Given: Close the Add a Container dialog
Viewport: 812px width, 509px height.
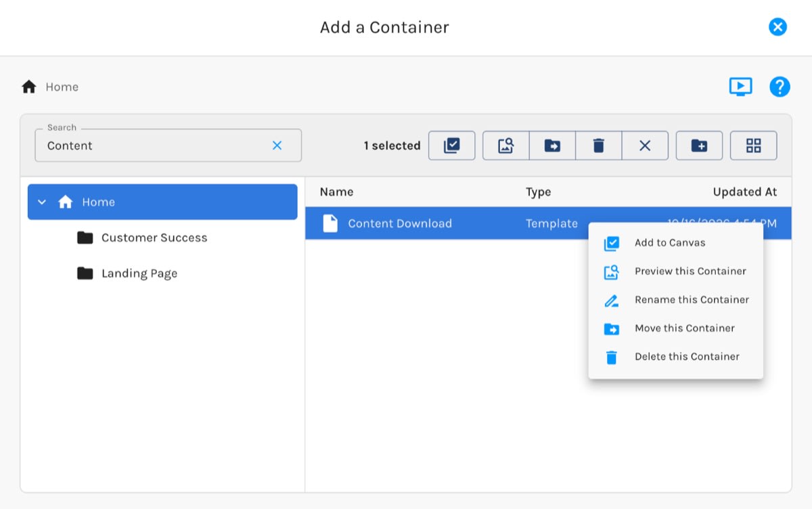Looking at the screenshot, I should pyautogui.click(x=777, y=27).
